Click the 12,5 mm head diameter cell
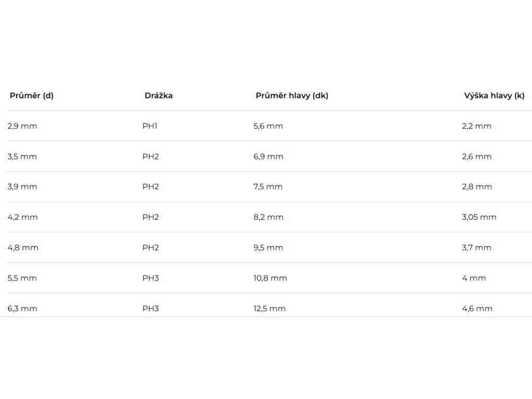Viewport: 532px width, 399px height. 270,309
